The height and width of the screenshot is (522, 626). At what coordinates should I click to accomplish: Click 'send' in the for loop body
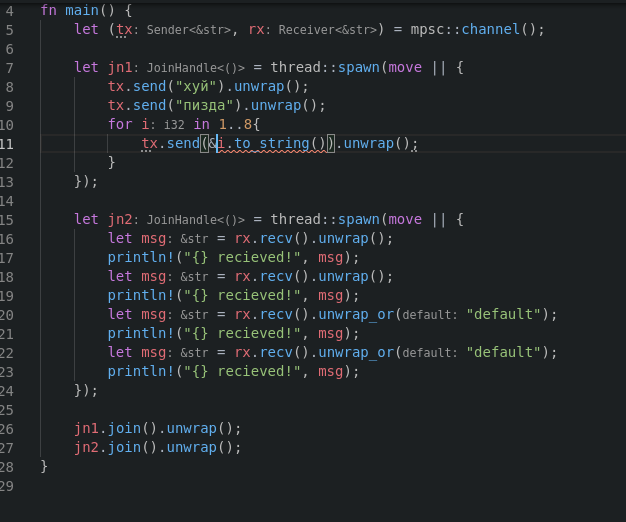(183, 143)
